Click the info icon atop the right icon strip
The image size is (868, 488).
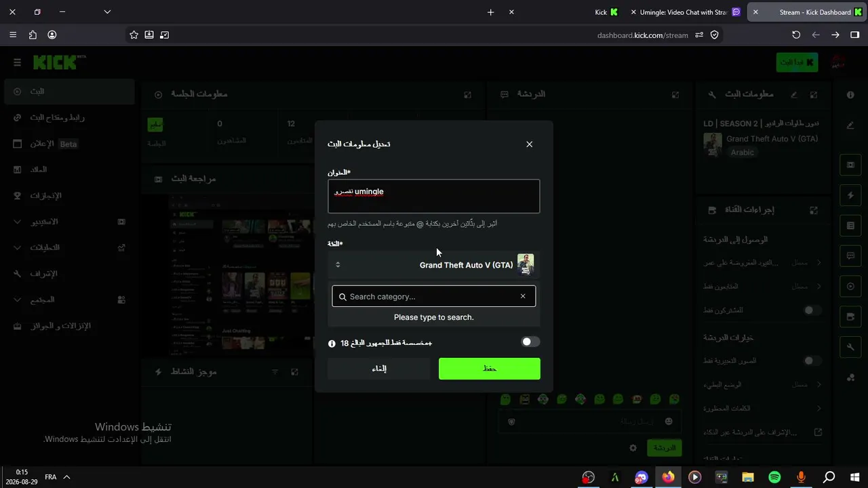point(850,95)
